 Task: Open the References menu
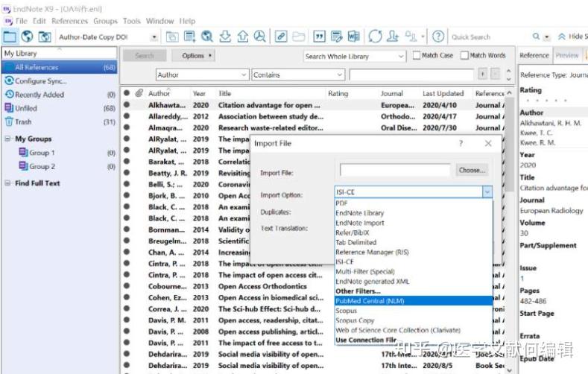70,21
